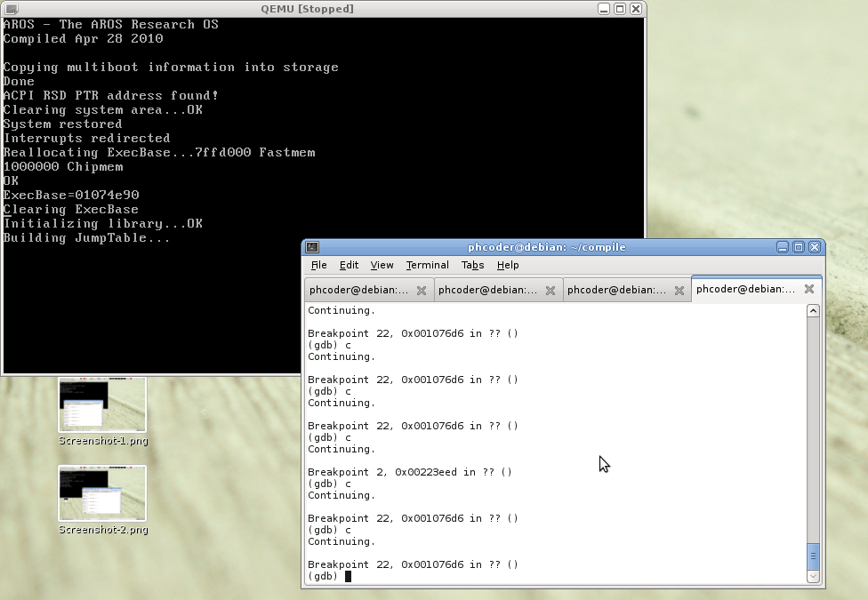This screenshot has width=868, height=600.
Task: Open the File menu in the terminal
Action: (318, 265)
